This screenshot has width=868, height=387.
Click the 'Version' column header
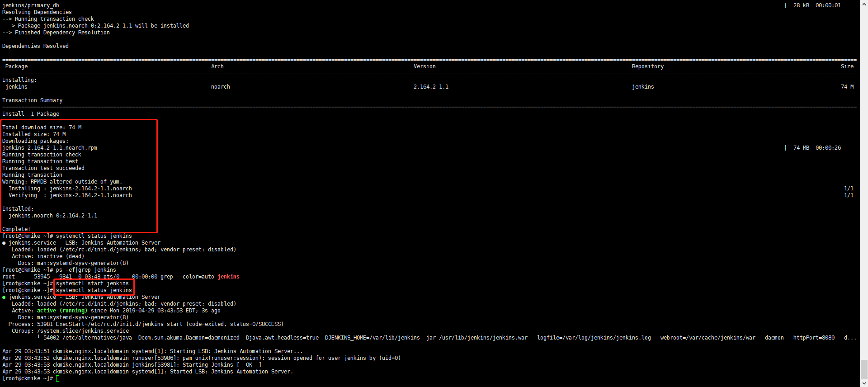click(x=425, y=66)
